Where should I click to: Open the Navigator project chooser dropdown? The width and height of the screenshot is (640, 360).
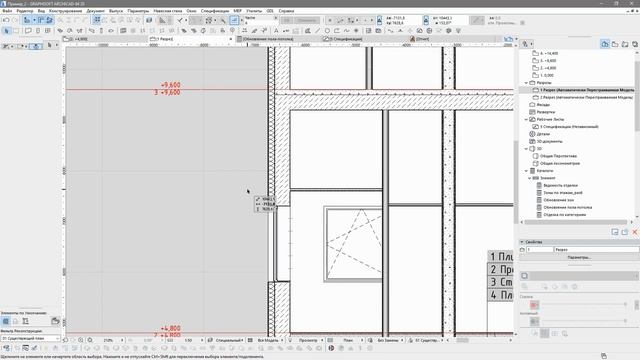527,44
